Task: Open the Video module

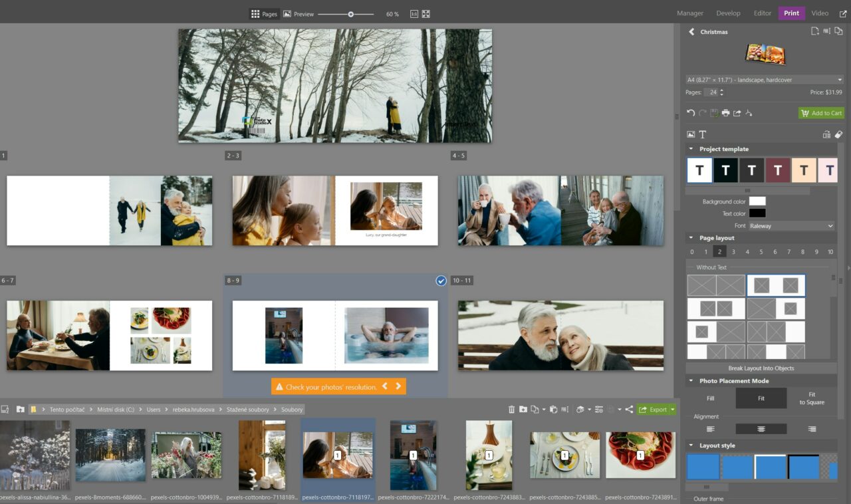Action: [820, 13]
